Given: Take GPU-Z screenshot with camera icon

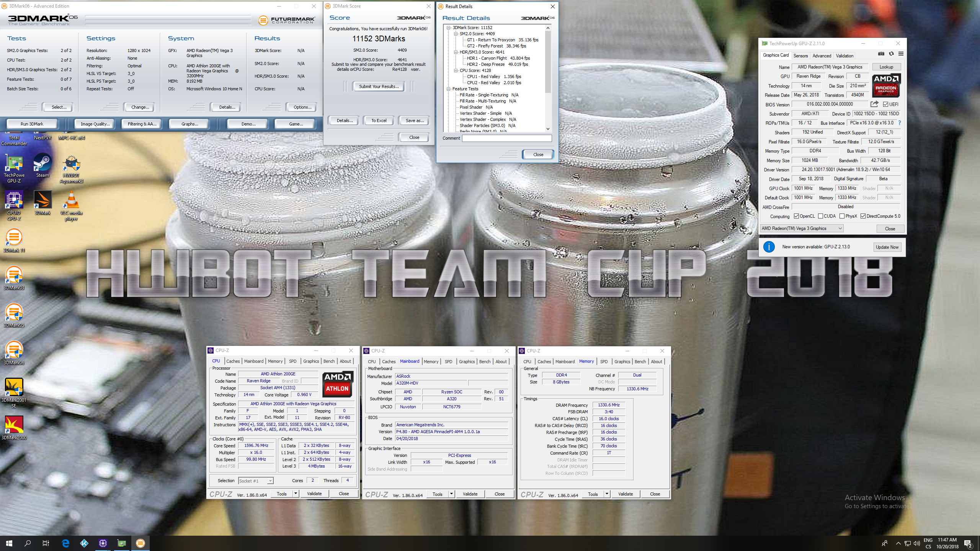Looking at the screenshot, I should tap(881, 54).
